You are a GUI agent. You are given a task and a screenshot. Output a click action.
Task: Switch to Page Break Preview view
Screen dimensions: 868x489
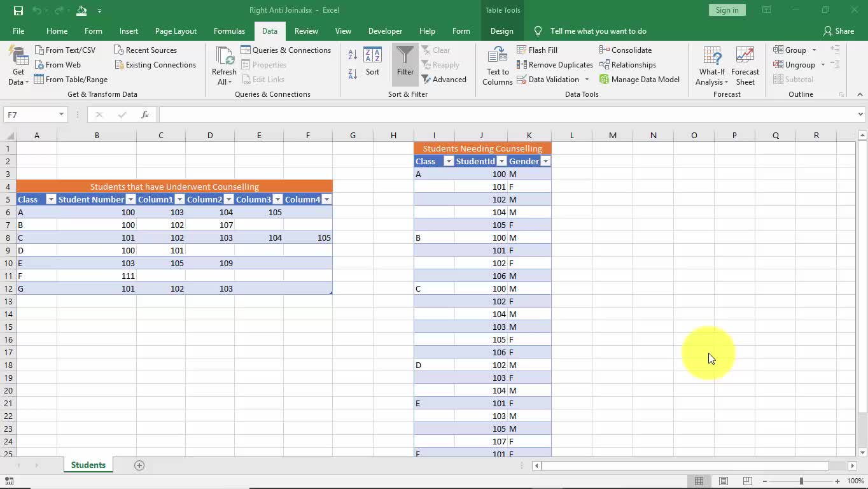tap(748, 481)
